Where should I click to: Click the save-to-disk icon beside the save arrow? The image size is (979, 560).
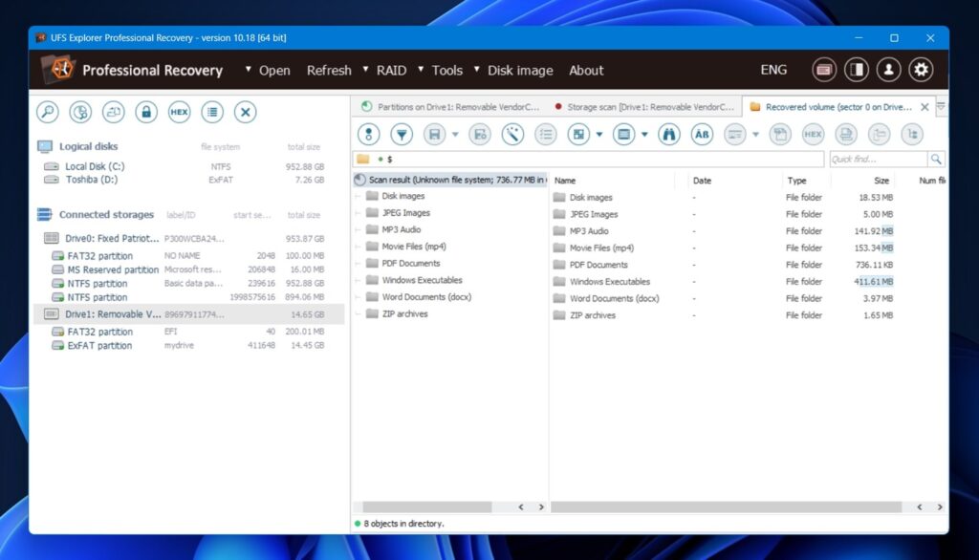(x=480, y=134)
